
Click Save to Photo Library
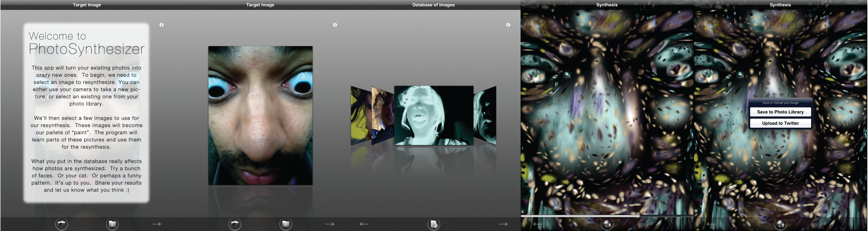780,112
